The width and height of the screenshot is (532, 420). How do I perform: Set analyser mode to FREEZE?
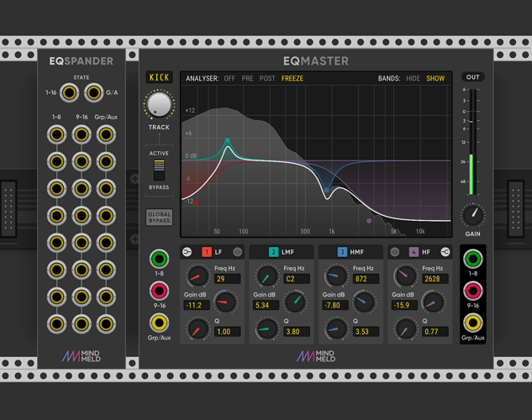292,78
